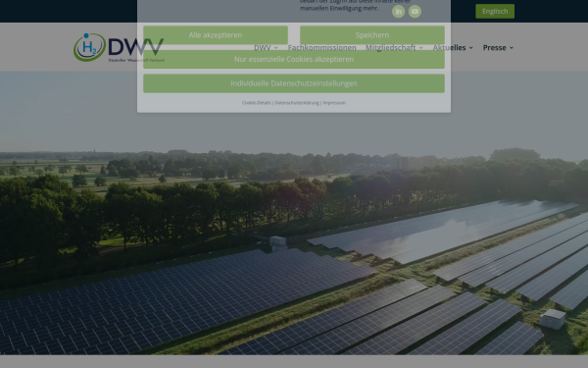Open the LinkedIn social icon
The width and height of the screenshot is (588, 368).
pos(398,12)
